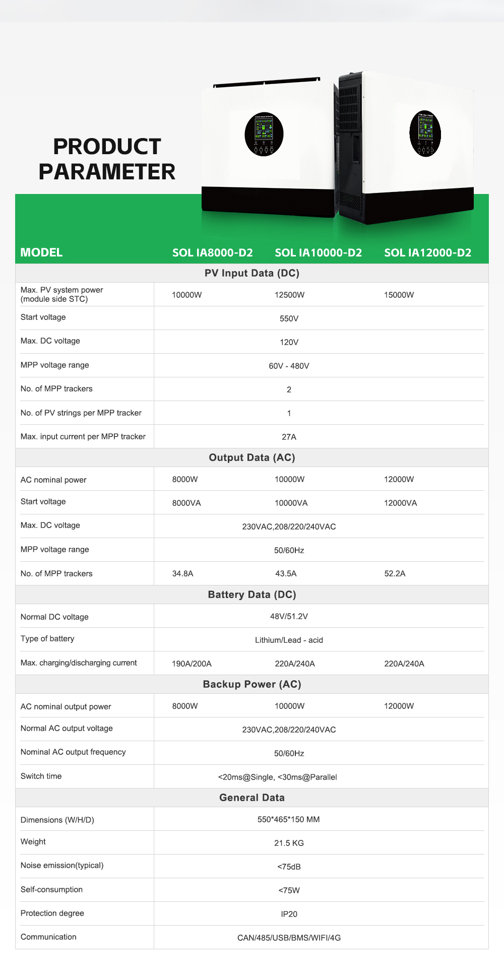Screen dimensions: 504x980
Task: Click the Switch time row label
Action: pyautogui.click(x=41, y=776)
